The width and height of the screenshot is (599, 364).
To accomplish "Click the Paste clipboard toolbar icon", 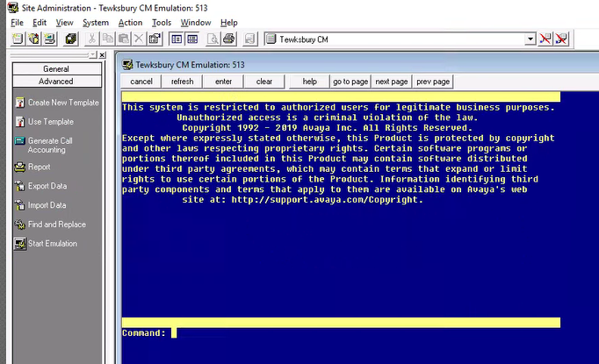I will pyautogui.click(x=123, y=39).
